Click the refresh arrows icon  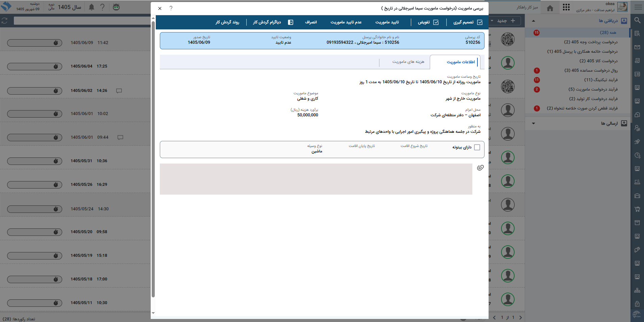point(4,21)
